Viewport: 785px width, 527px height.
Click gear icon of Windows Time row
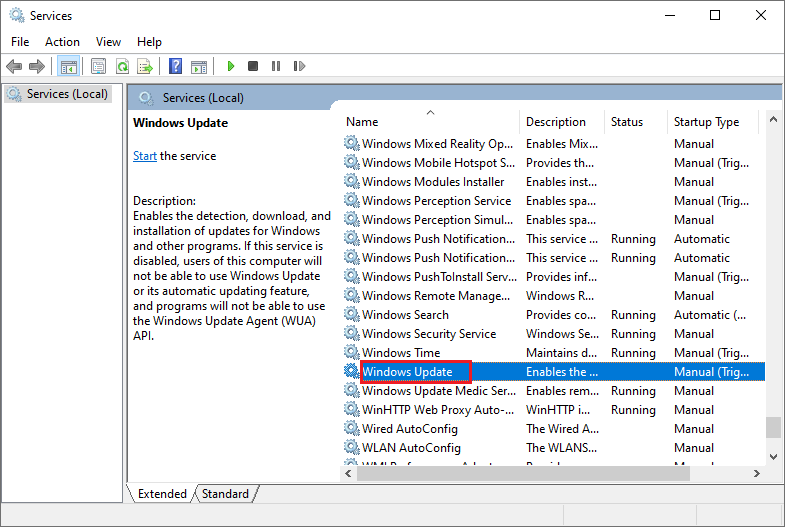pyautogui.click(x=351, y=352)
